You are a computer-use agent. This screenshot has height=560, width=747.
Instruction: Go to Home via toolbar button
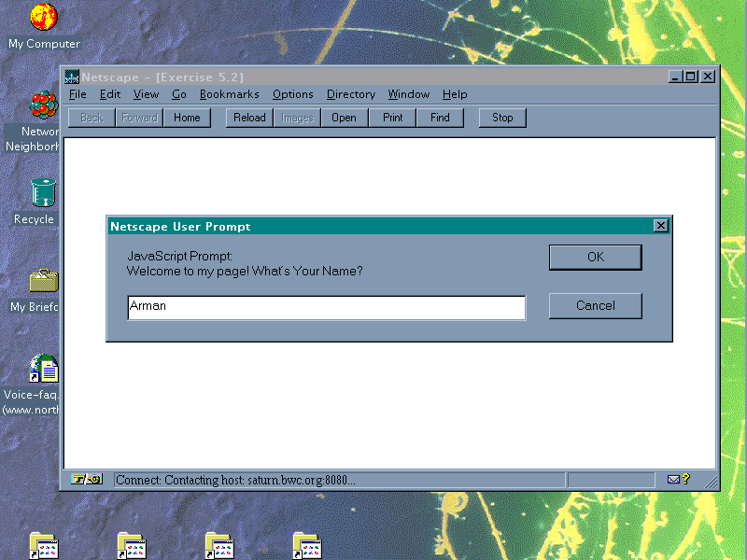coord(187,118)
